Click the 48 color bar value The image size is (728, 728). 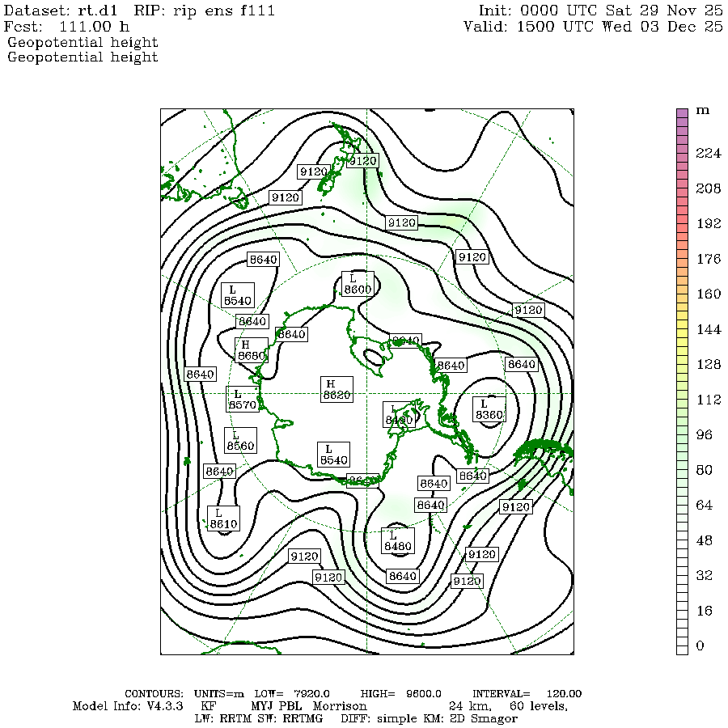point(704,540)
